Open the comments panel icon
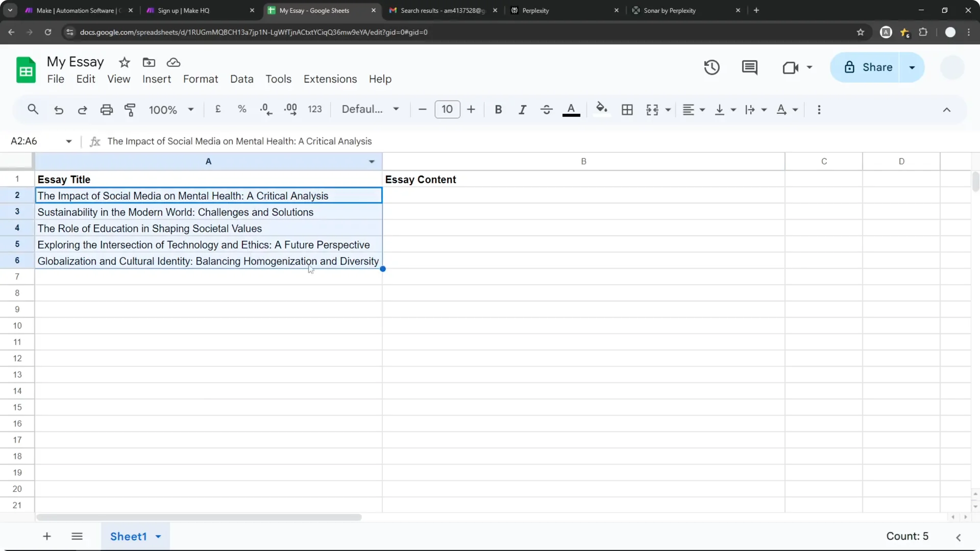The height and width of the screenshot is (551, 980). pos(749,67)
